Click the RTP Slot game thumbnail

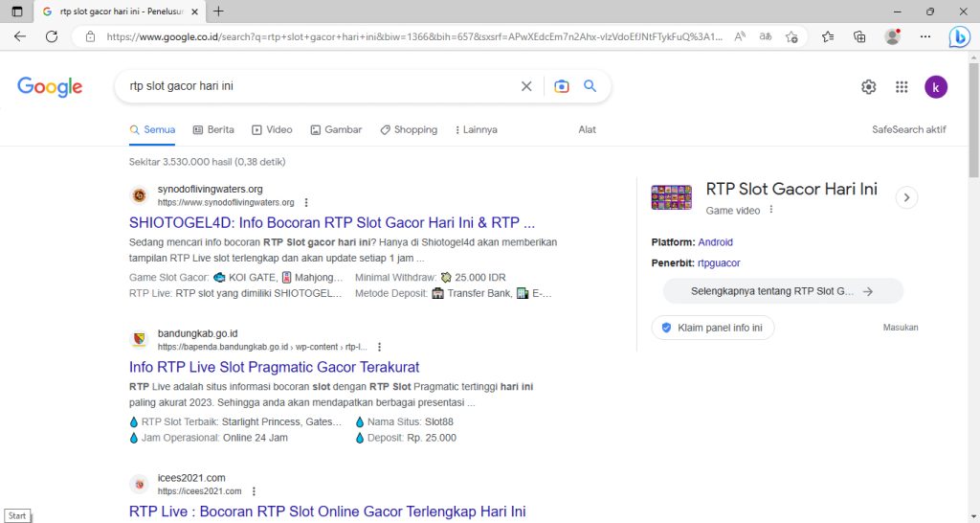click(x=671, y=197)
